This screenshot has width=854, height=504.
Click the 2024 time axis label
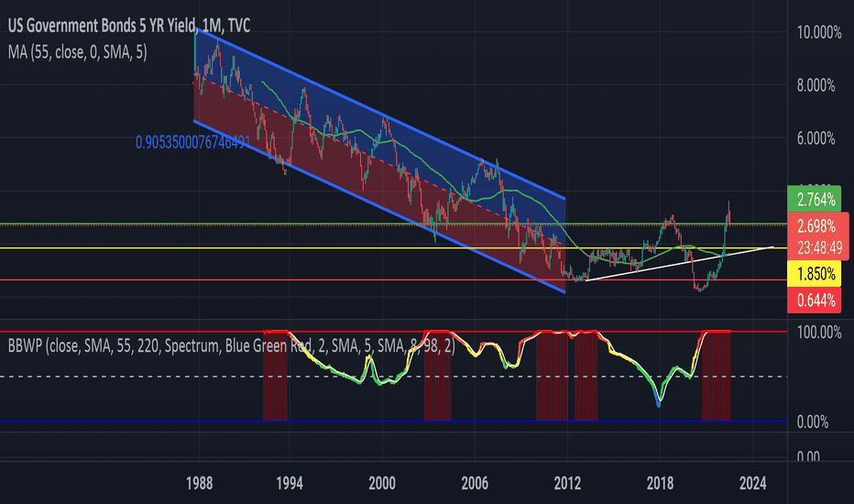(752, 483)
